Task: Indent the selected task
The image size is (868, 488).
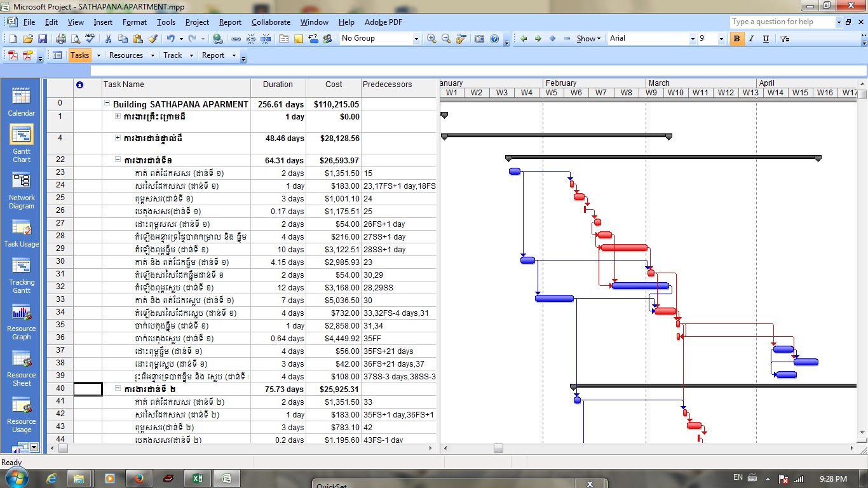Action: [x=538, y=39]
